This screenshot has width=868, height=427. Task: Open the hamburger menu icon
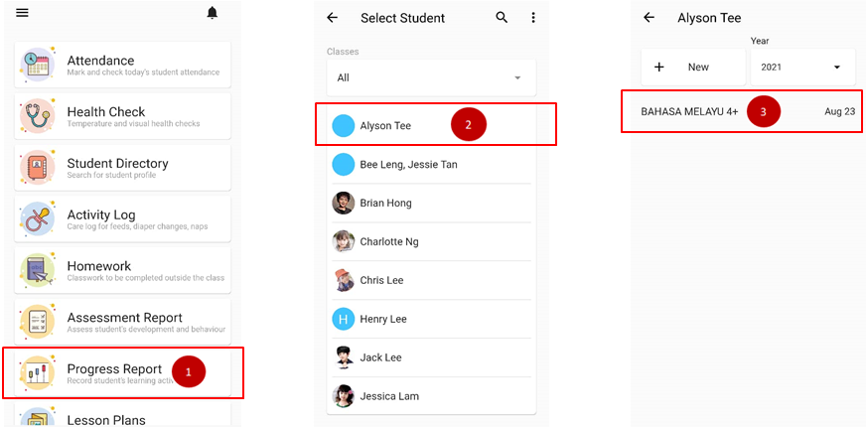(22, 13)
